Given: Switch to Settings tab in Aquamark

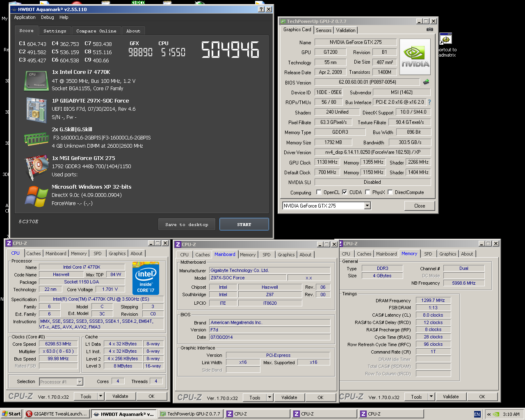Looking at the screenshot, I should click(55, 31).
